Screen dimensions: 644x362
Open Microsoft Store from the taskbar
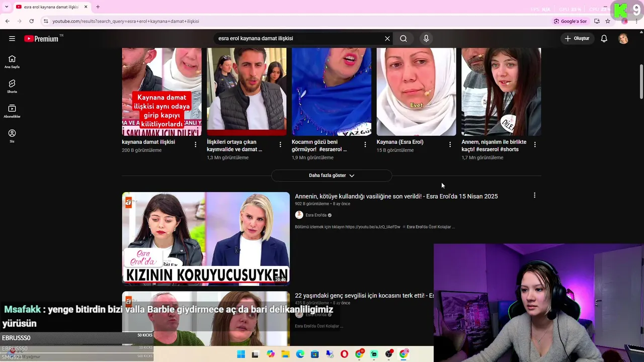[x=315, y=354]
